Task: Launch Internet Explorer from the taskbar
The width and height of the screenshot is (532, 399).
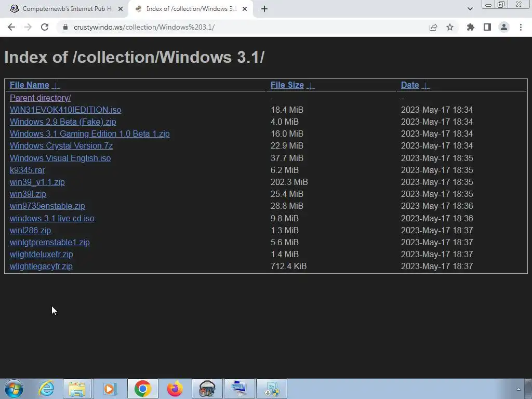Action: tap(46, 389)
